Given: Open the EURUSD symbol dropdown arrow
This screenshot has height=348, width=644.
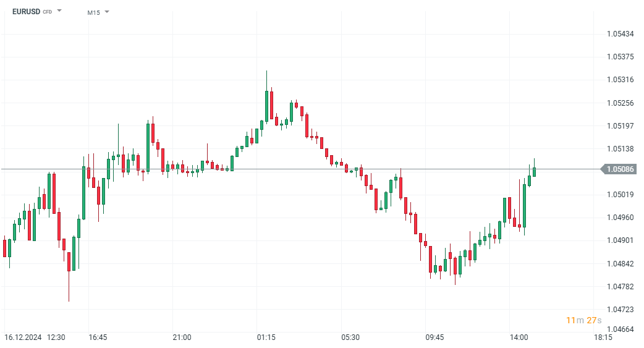Looking at the screenshot, I should tap(59, 11).
